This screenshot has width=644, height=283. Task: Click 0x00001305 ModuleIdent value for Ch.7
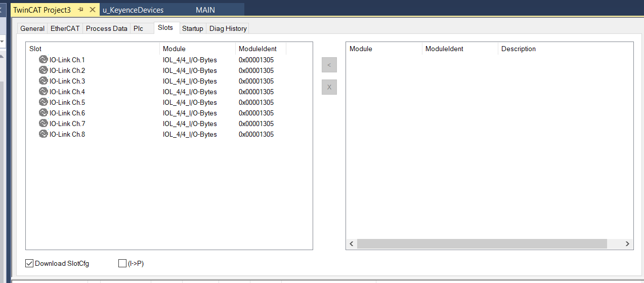coord(256,124)
